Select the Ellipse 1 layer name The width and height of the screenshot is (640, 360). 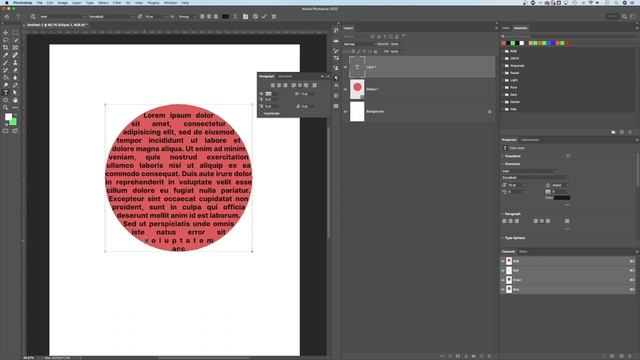click(x=372, y=89)
